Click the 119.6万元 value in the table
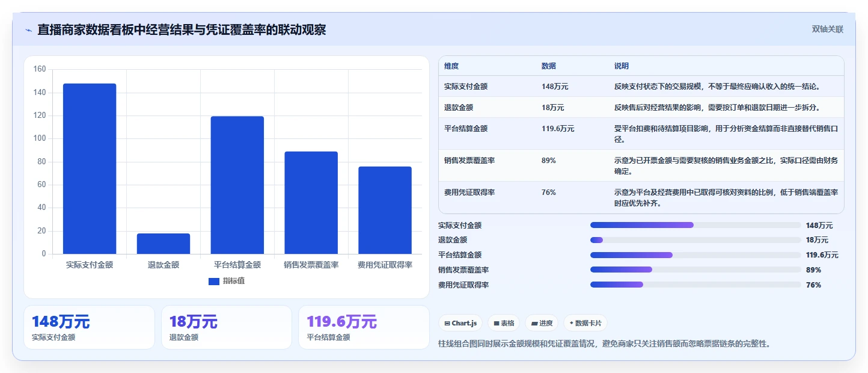 558,129
